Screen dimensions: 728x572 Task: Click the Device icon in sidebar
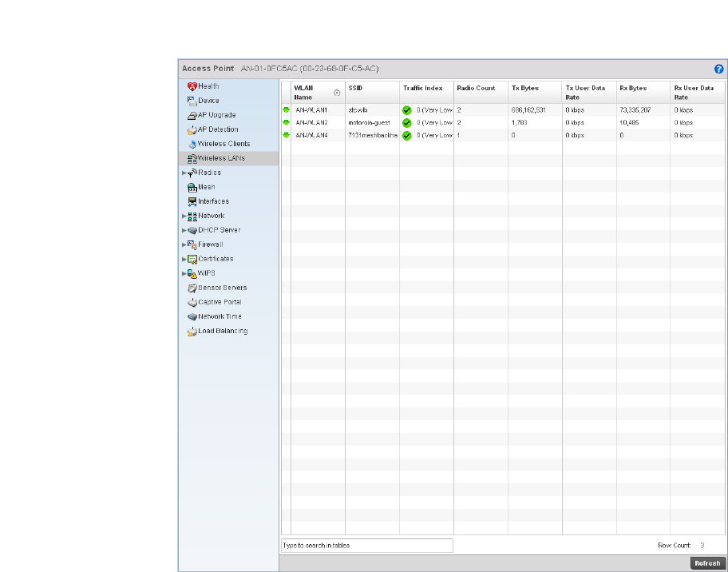click(192, 101)
